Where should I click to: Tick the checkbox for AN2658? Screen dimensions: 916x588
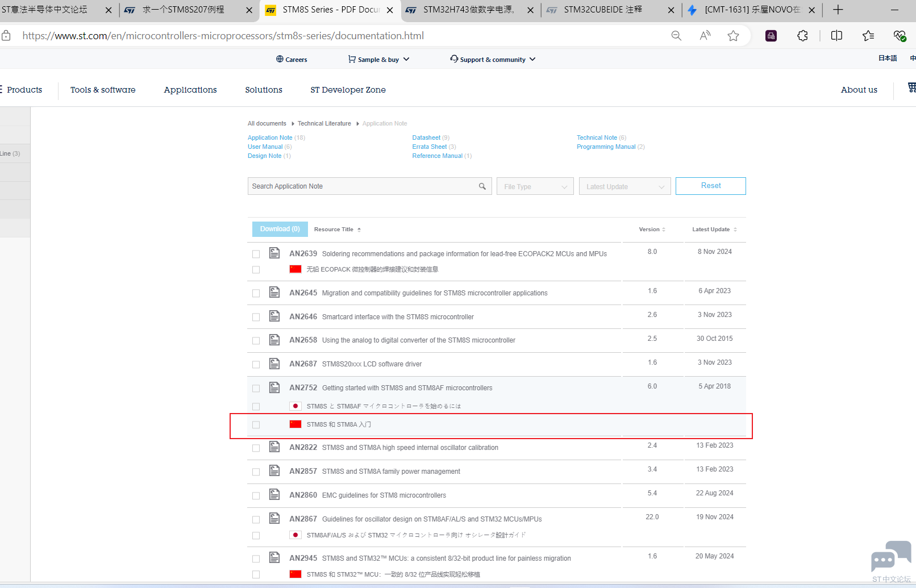(256, 341)
